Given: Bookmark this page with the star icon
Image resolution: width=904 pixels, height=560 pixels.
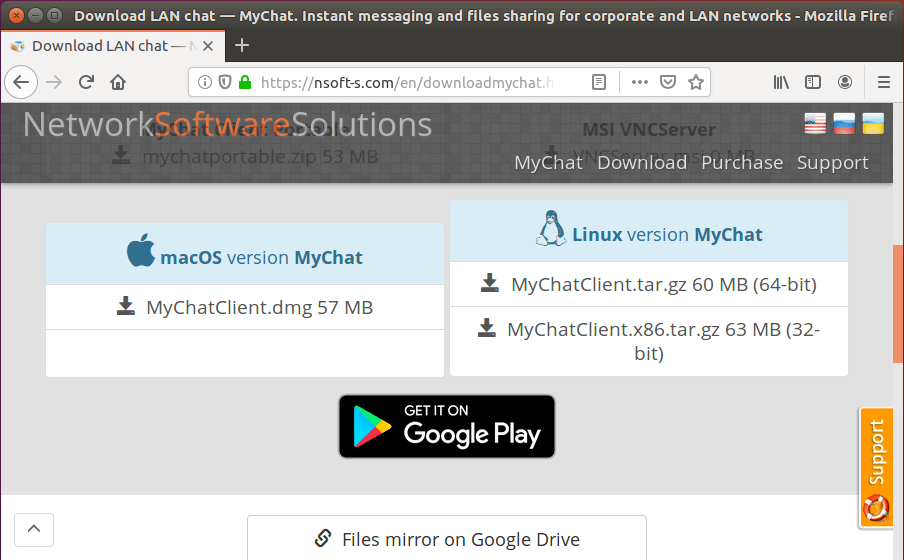Looking at the screenshot, I should [x=696, y=82].
